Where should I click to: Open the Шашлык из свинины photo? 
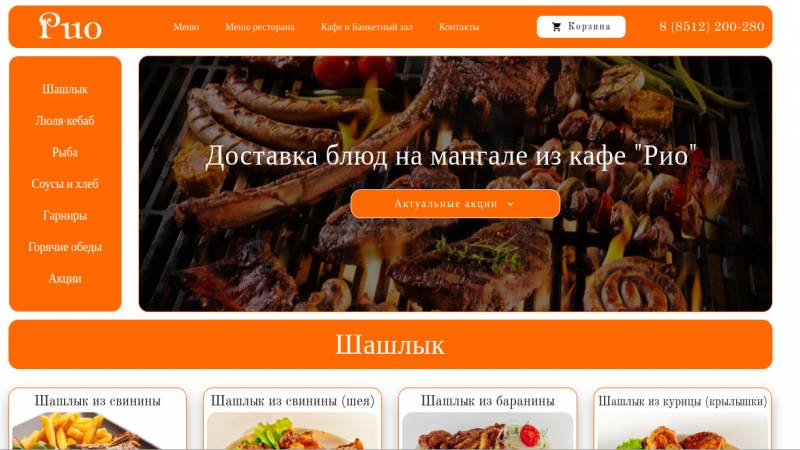97,431
